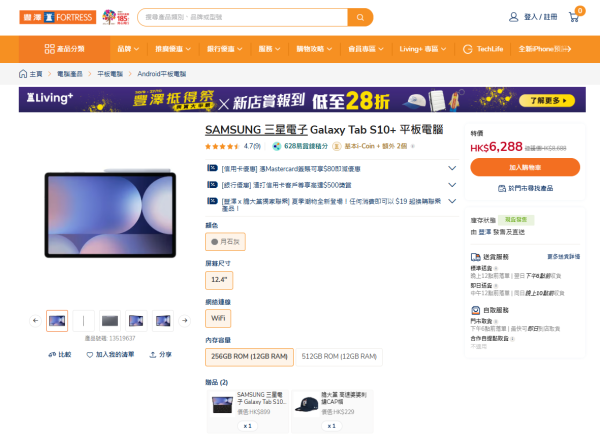
Task: Select the third thumbnail showing tablet back
Action: click(x=110, y=321)
